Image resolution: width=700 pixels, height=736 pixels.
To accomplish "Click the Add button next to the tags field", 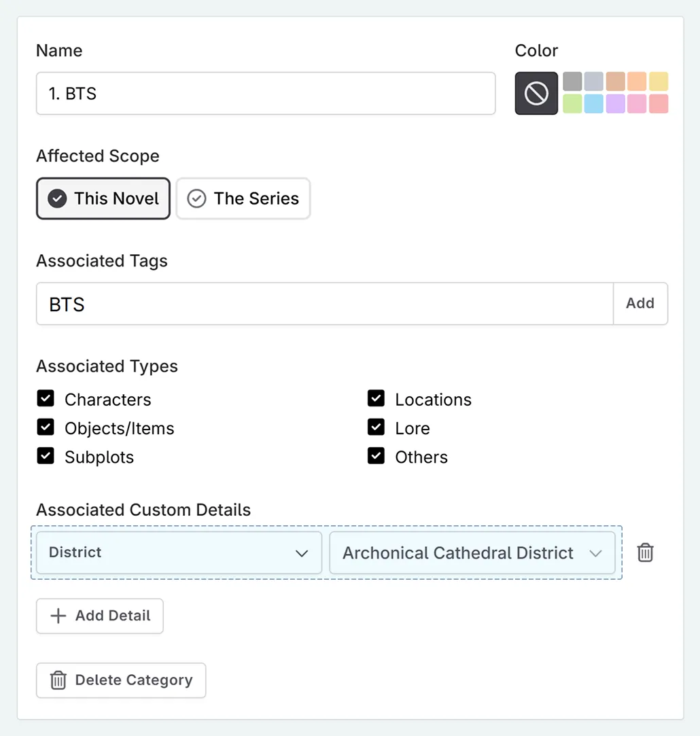I will 640,303.
